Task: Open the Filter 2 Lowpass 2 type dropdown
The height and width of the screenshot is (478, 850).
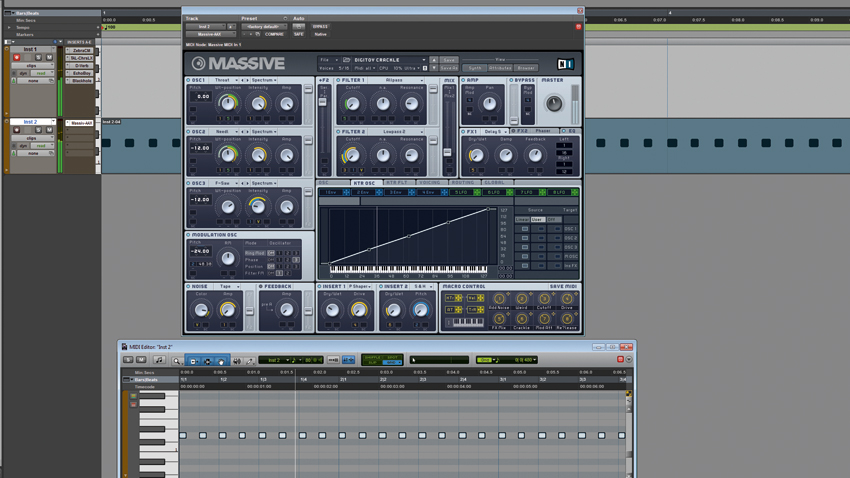Action: [397, 131]
